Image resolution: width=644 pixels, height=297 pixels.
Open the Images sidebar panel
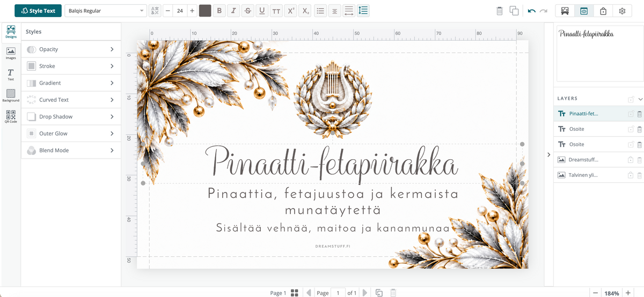[x=11, y=53]
